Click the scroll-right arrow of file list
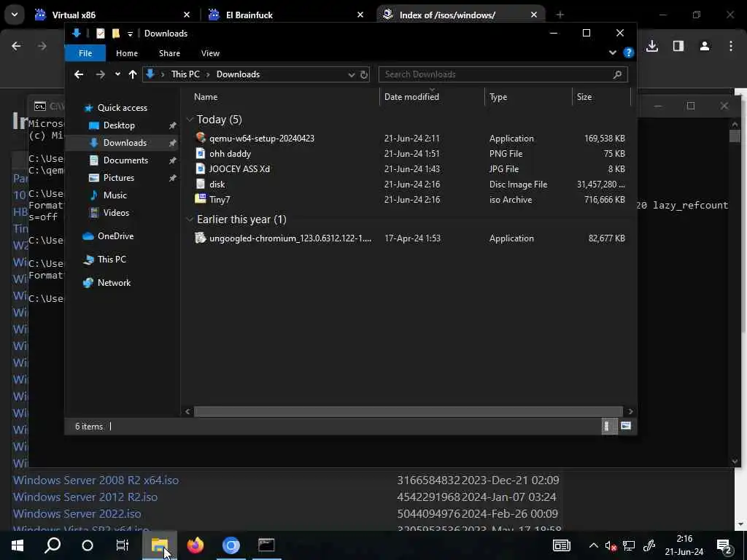 pyautogui.click(x=630, y=411)
